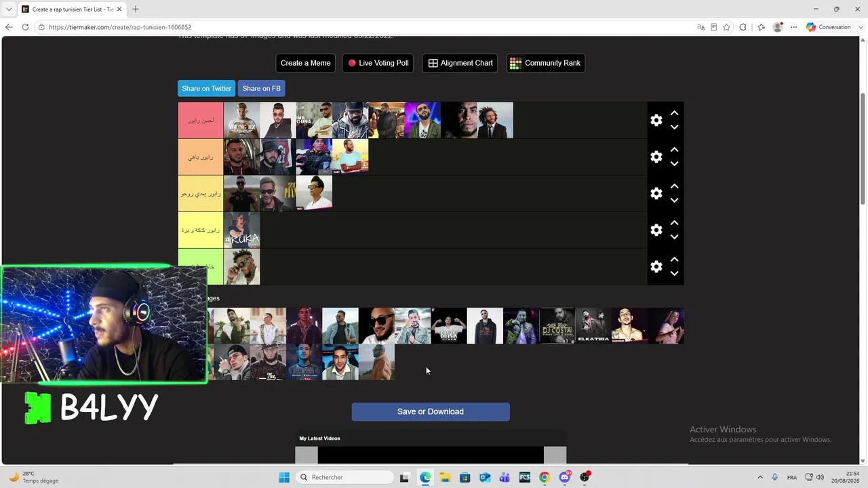
Task: Open a new browser tab
Action: pyautogui.click(x=136, y=9)
